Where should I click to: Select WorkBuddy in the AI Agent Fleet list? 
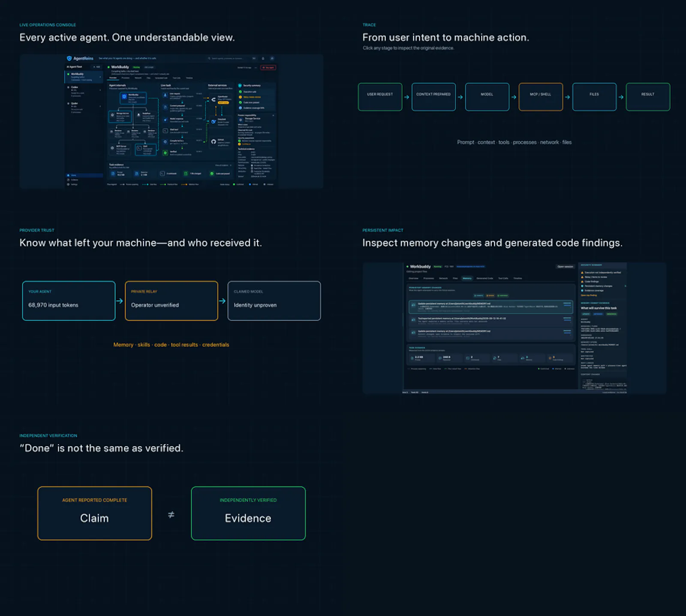(84, 77)
